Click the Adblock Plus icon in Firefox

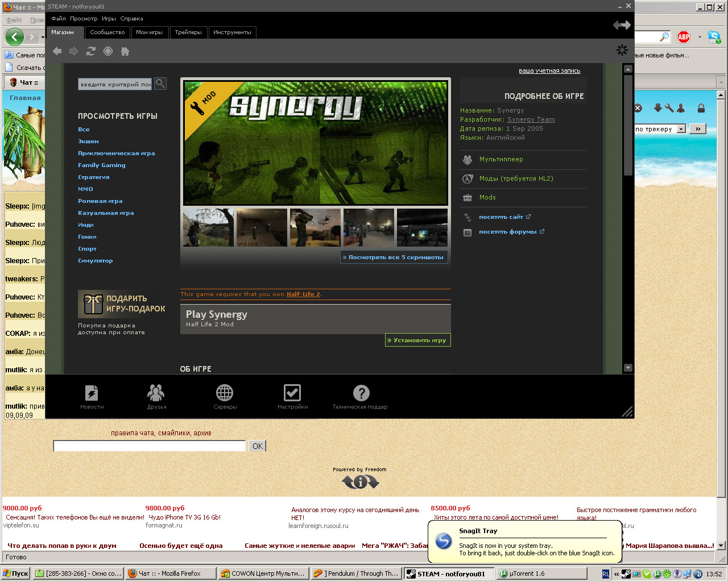[684, 37]
